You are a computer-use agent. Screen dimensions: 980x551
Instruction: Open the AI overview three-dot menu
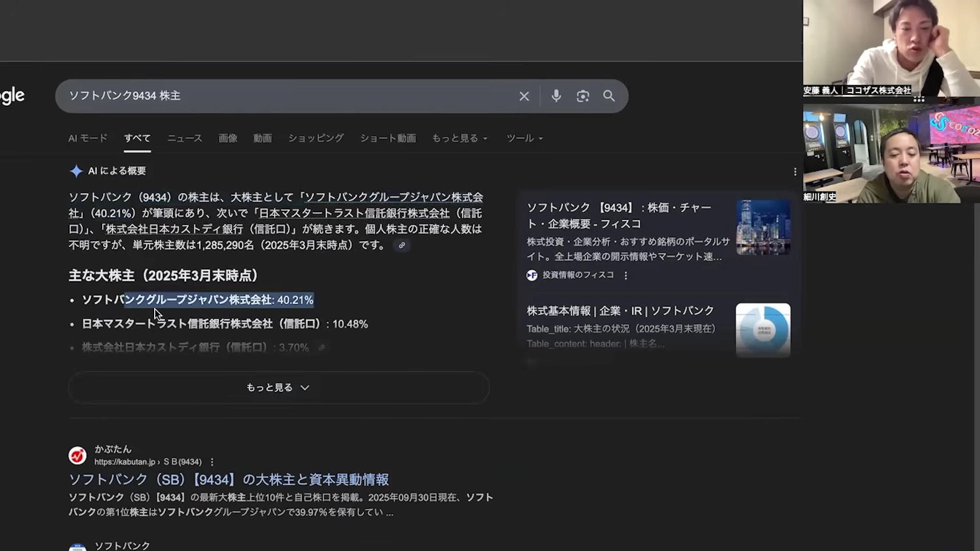(794, 172)
